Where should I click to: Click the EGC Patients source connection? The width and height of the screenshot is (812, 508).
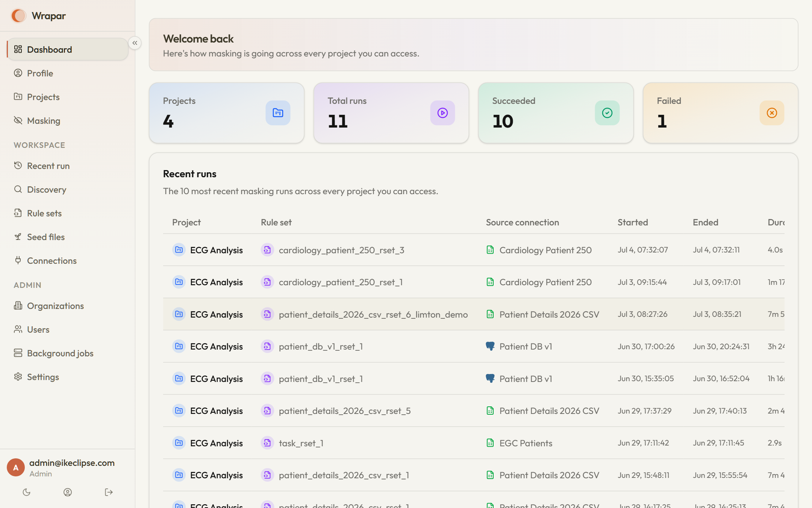pos(526,443)
